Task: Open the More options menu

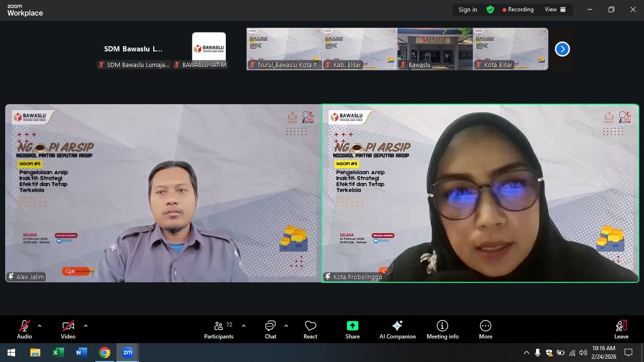Action: (485, 329)
